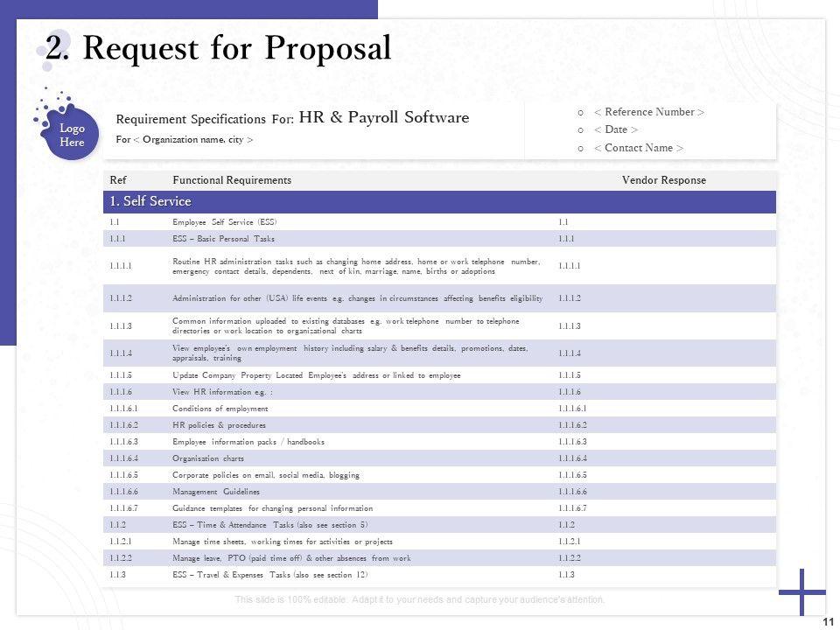Click 'Guidance templates for changing personal information'
Viewport: 840px width, 630px height.
point(272,507)
